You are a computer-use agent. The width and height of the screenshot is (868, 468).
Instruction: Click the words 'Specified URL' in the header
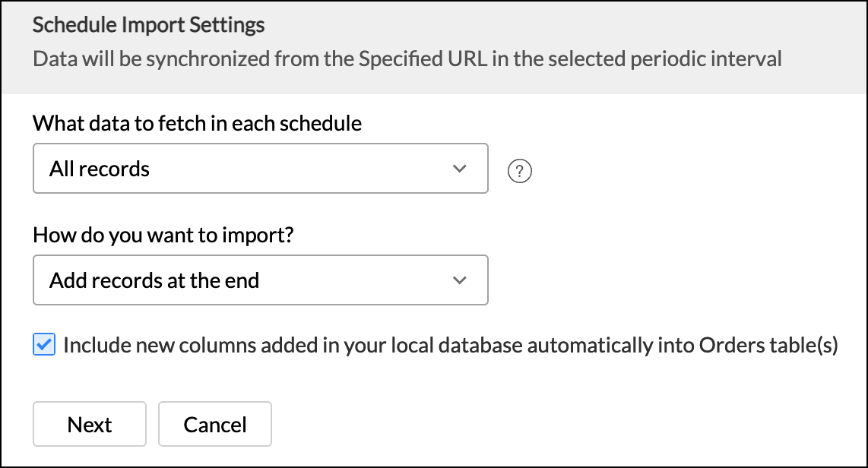(x=423, y=58)
